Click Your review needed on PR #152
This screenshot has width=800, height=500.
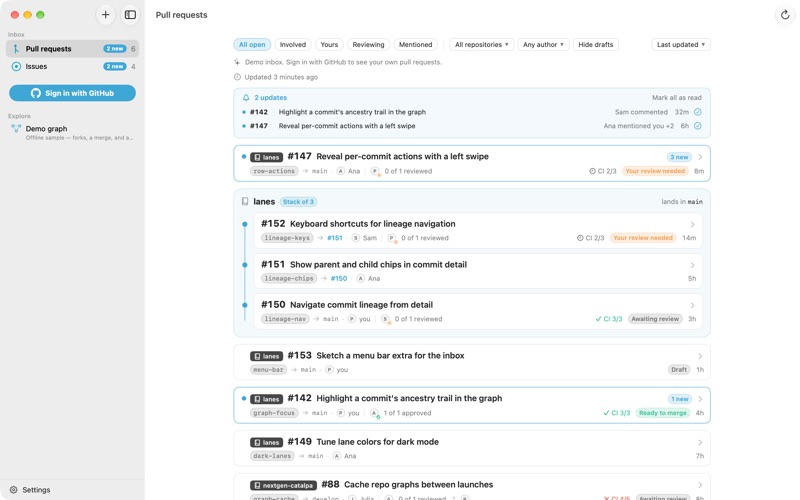(643, 238)
